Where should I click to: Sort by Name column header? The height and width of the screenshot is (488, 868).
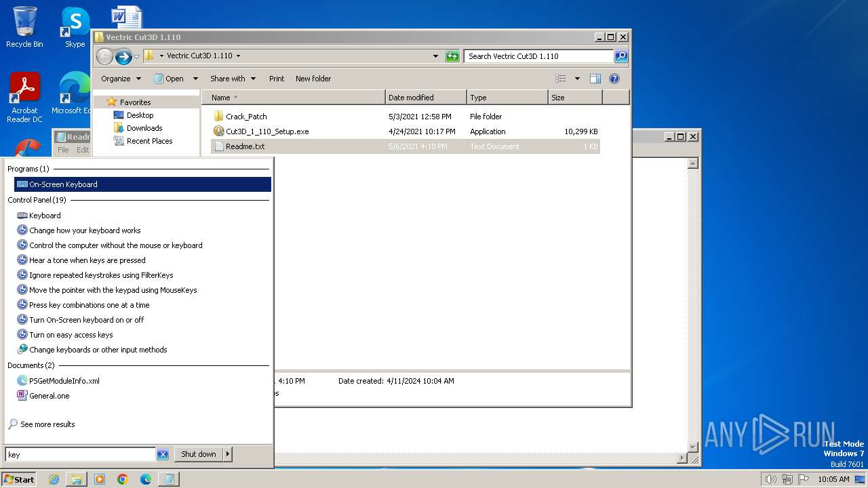pos(294,98)
